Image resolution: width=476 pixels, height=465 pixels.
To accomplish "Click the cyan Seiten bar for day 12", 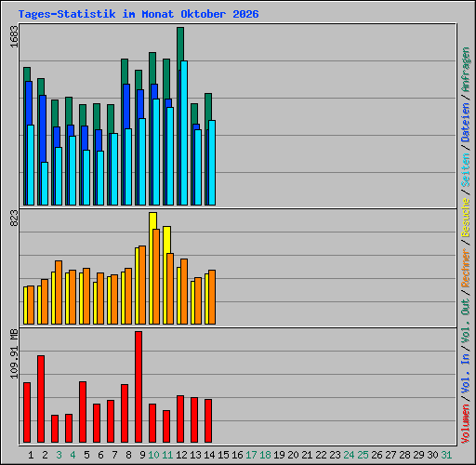I will (x=184, y=133).
